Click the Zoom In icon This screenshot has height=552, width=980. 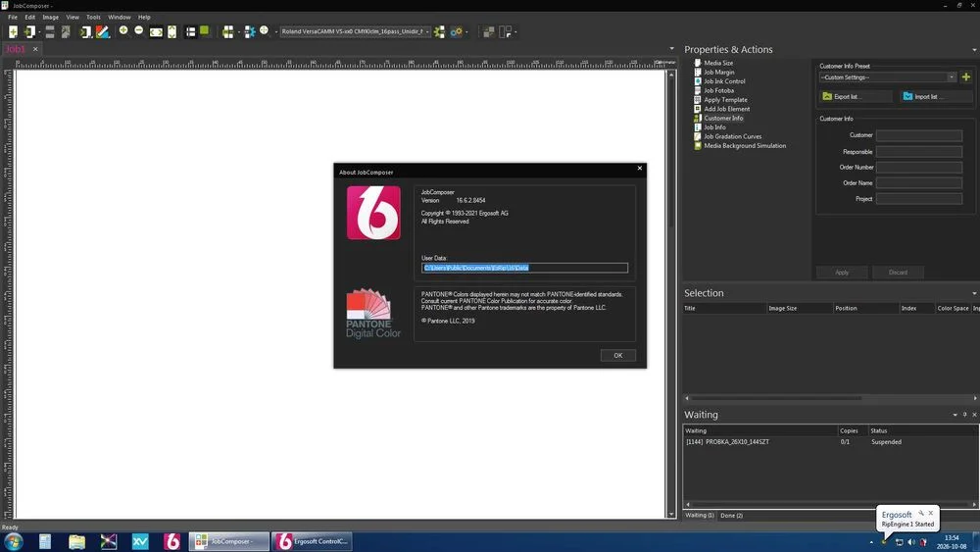click(x=123, y=30)
